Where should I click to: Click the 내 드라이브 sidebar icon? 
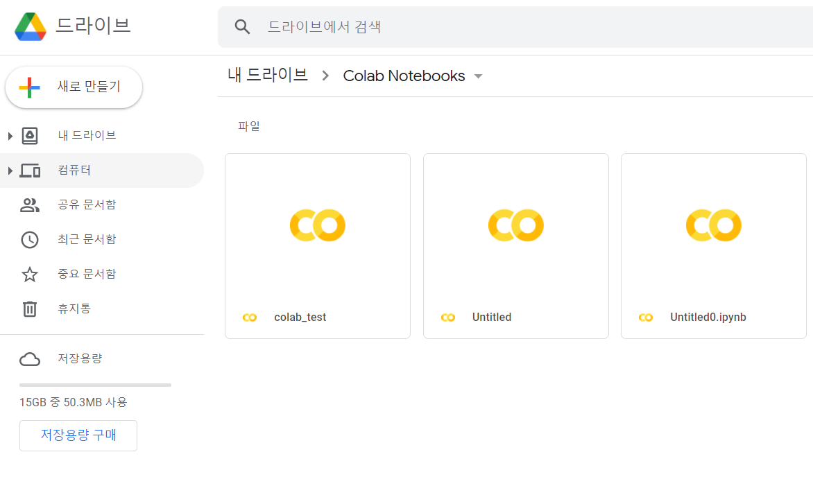[30, 136]
